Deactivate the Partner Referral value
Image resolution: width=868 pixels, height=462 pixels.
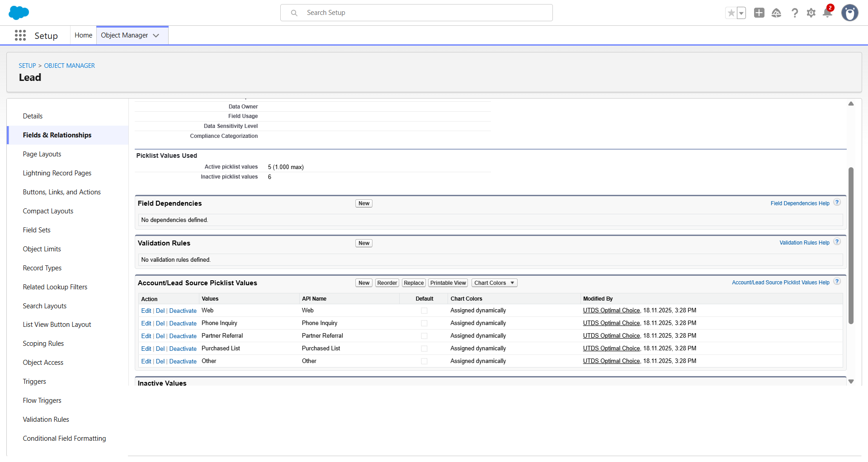(x=183, y=336)
